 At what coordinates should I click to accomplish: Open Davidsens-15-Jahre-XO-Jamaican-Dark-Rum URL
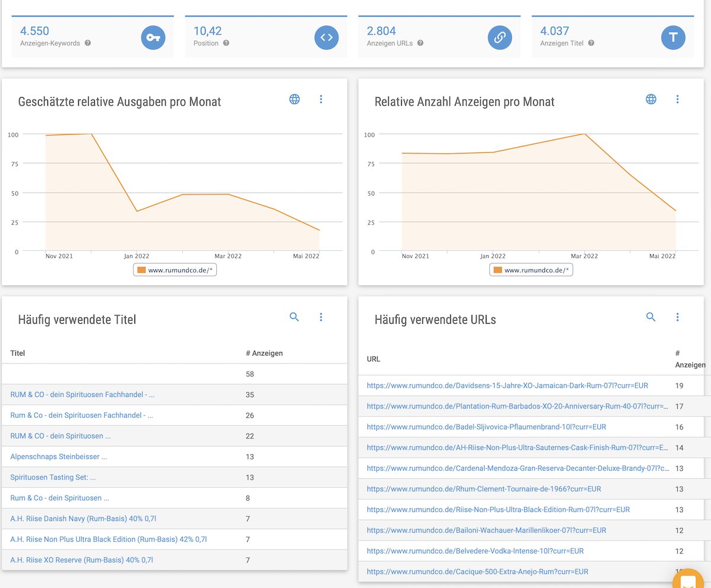coord(507,386)
